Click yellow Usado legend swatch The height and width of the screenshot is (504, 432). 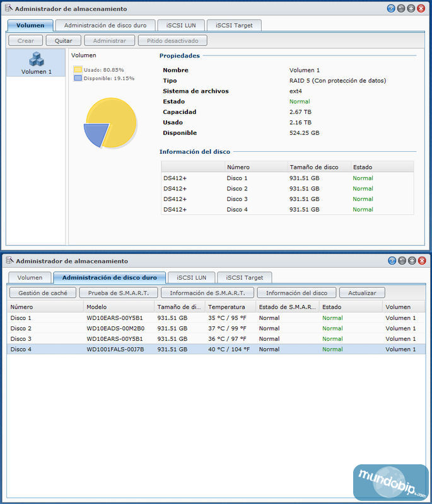coord(78,69)
